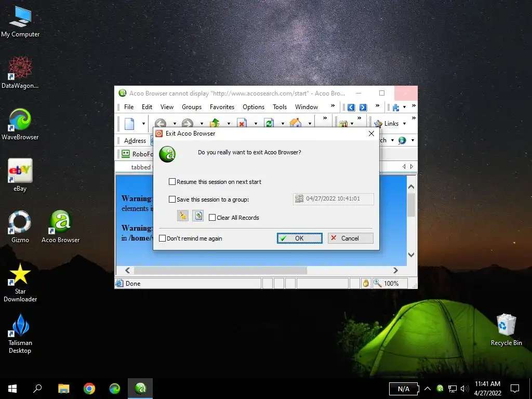
Task: Click the blue previous-tab arrow icon
Action: (x=351, y=107)
